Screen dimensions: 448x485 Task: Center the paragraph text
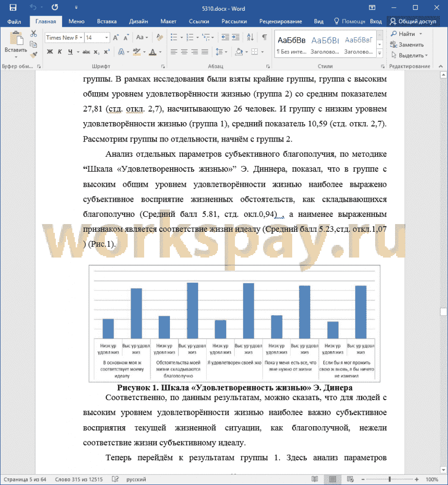(184, 52)
